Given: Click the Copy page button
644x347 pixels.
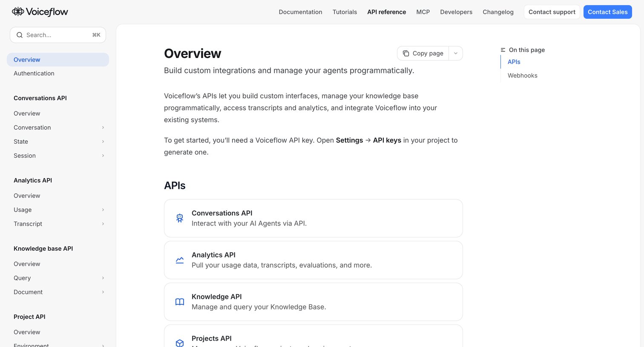Looking at the screenshot, I should [x=423, y=53].
